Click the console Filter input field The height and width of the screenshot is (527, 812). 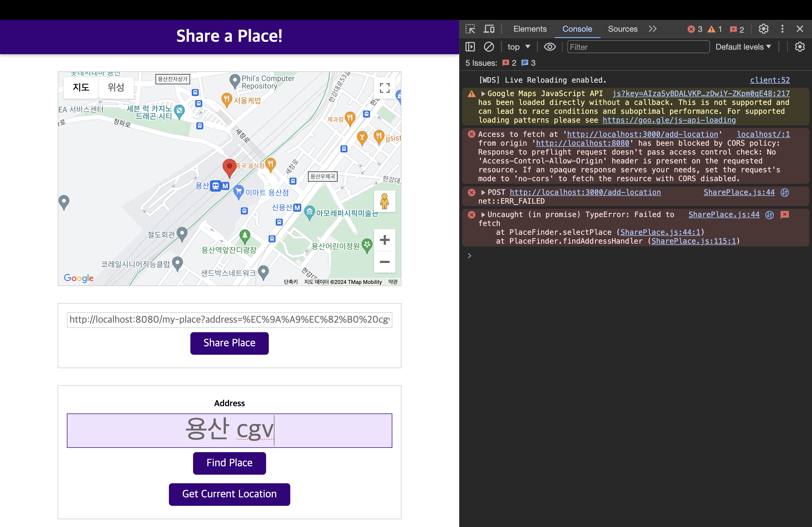coord(638,47)
